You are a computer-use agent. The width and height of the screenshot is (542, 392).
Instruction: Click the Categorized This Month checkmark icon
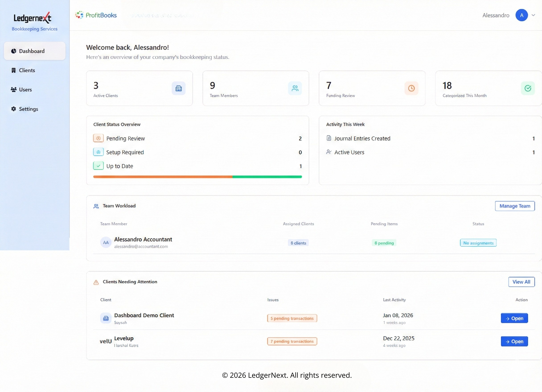point(528,88)
